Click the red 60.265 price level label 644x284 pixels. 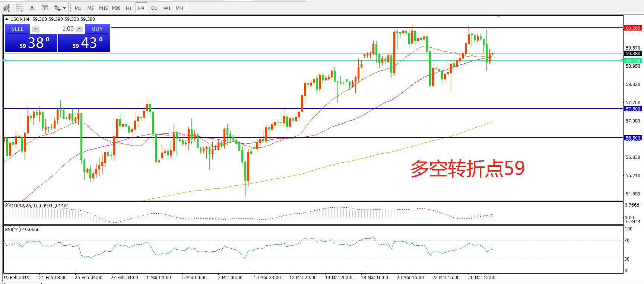(x=632, y=28)
